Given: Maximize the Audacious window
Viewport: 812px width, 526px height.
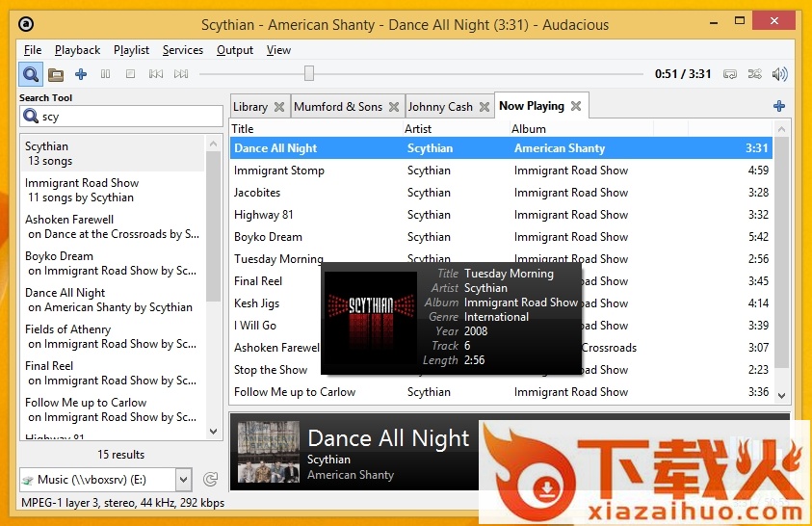Looking at the screenshot, I should tap(740, 20).
